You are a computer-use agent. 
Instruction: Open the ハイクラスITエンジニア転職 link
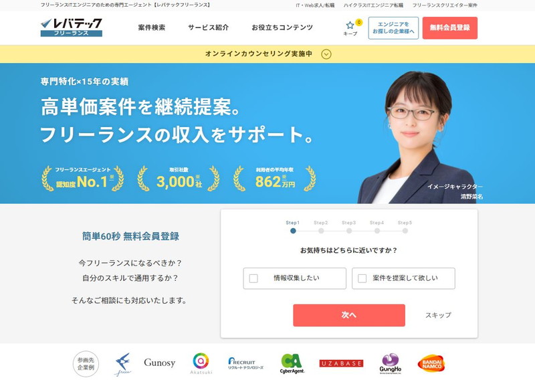373,5
